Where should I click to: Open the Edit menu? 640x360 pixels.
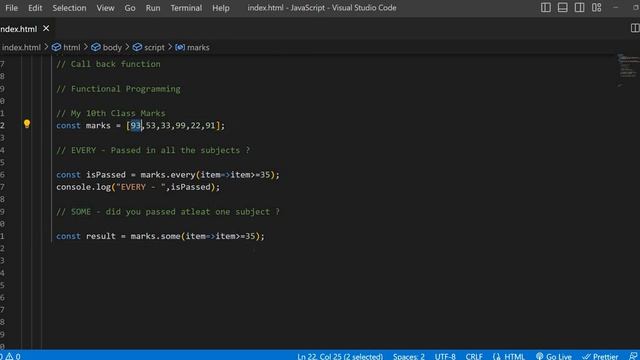pyautogui.click(x=35, y=8)
